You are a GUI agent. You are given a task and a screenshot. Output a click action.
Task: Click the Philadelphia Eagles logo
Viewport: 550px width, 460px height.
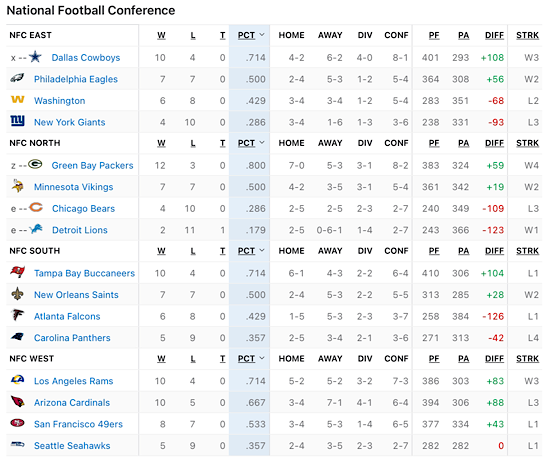point(17,78)
